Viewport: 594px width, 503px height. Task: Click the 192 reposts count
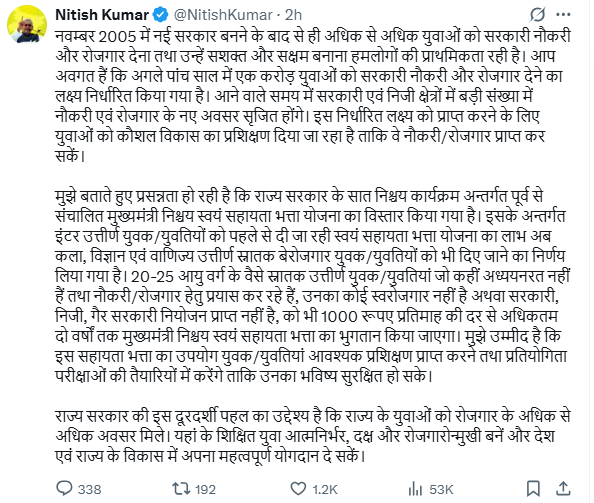206,489
